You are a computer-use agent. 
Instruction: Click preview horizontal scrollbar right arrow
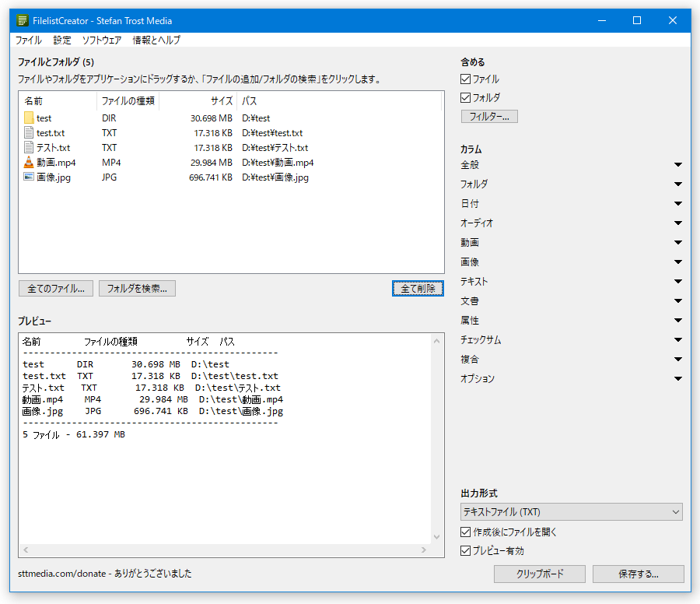pos(424,550)
